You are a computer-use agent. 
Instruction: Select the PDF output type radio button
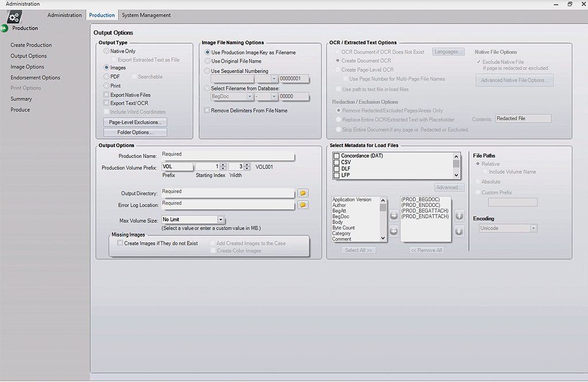[x=106, y=76]
